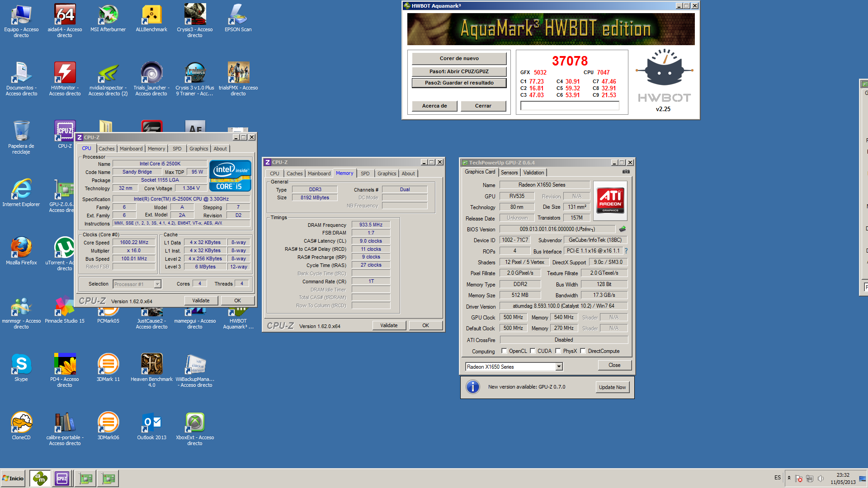This screenshot has height=488, width=868.
Task: Open nvidiaInspector desktop shortcut
Action: tap(108, 79)
